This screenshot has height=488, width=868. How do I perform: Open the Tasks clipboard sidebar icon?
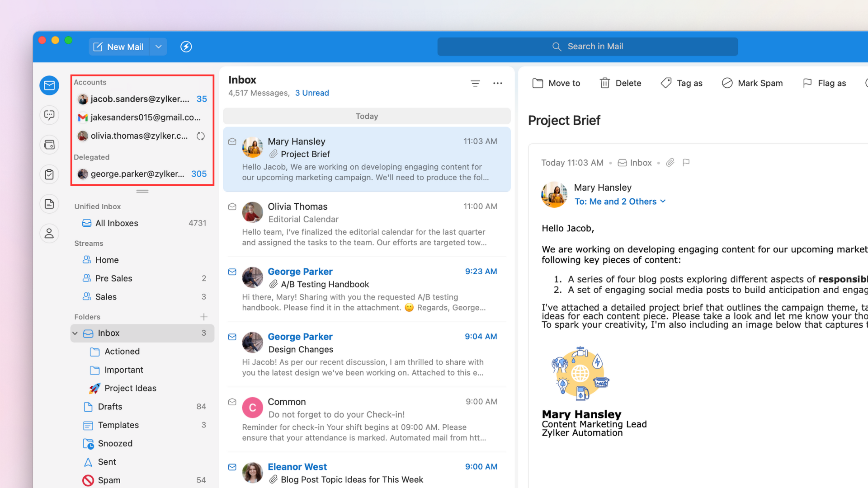(49, 174)
